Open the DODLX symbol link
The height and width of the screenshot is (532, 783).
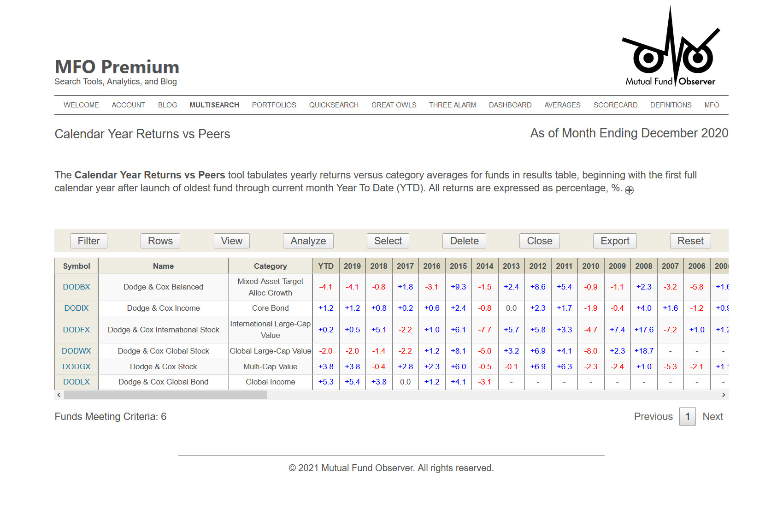pos(77,382)
